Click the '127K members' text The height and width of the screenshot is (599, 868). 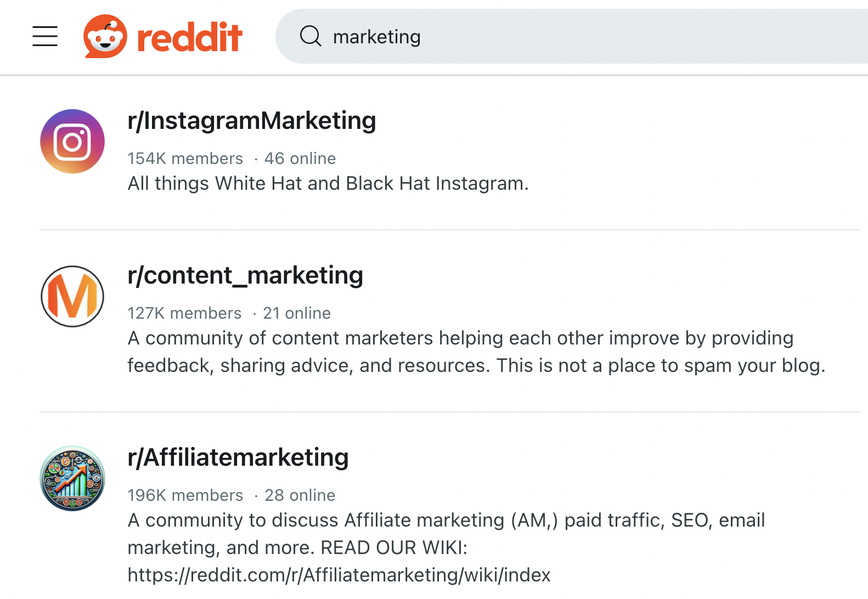pyautogui.click(x=184, y=313)
